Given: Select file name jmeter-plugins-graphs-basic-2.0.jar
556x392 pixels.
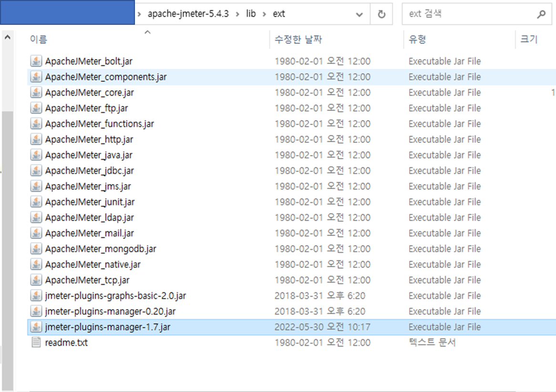Looking at the screenshot, I should click(x=115, y=295).
